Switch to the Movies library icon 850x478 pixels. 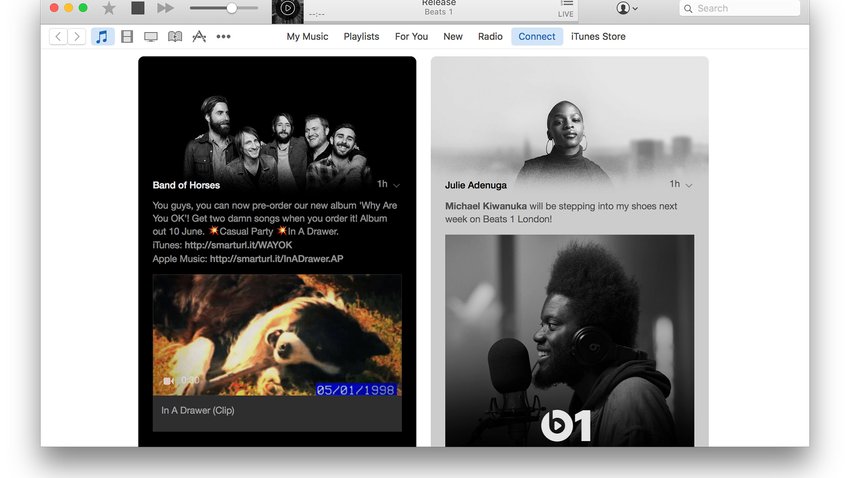(127, 36)
